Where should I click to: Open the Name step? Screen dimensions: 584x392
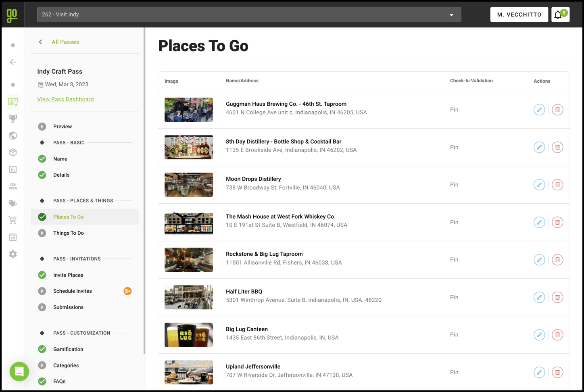pos(85,159)
